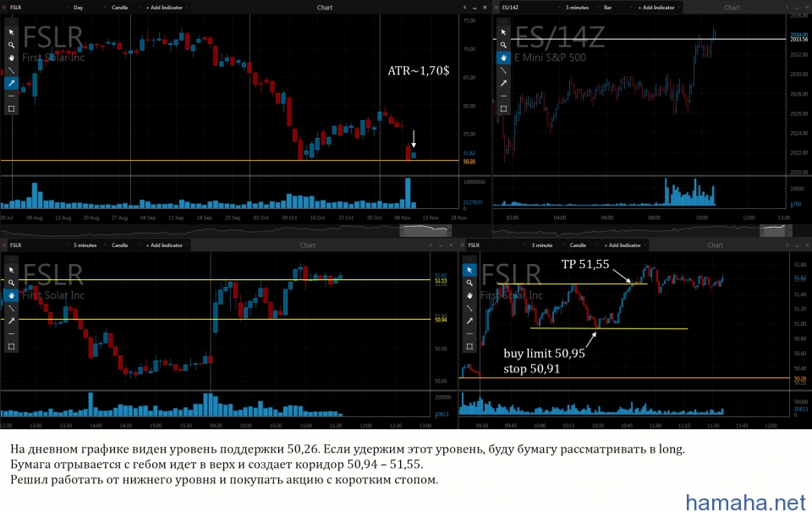
Task: Select the pointer tool in FSLR 1 minute chart
Action: (469, 270)
